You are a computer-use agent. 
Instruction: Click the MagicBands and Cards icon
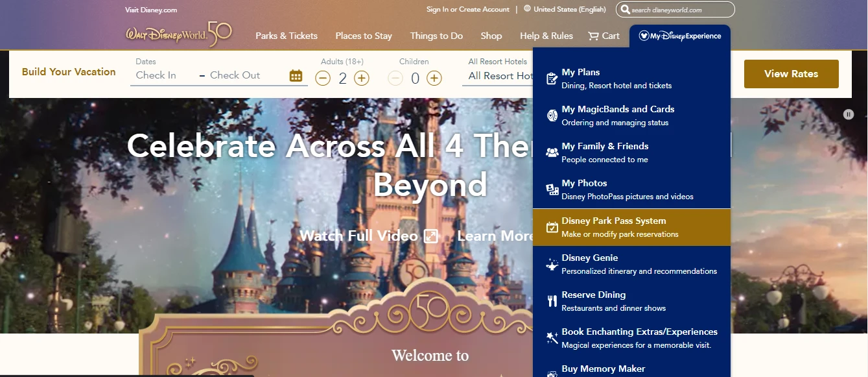552,116
